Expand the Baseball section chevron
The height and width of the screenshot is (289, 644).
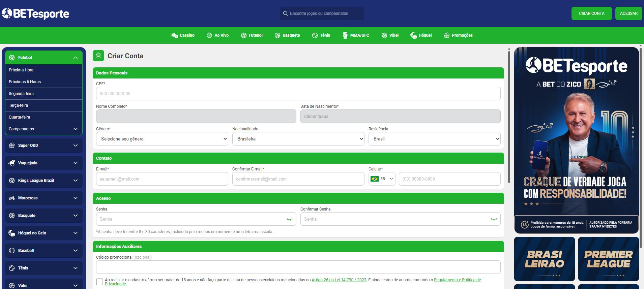click(76, 251)
